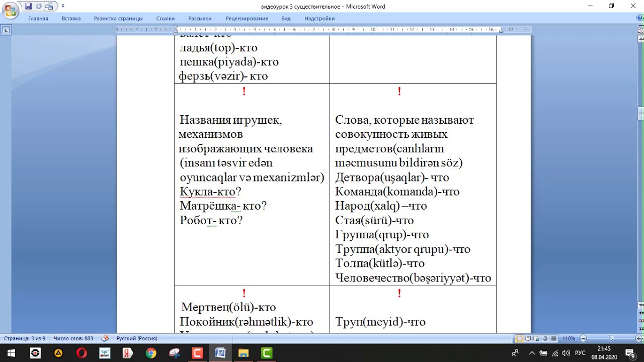The height and width of the screenshot is (362, 644).
Task: Select the Ссылки ribbon tab
Action: point(166,19)
